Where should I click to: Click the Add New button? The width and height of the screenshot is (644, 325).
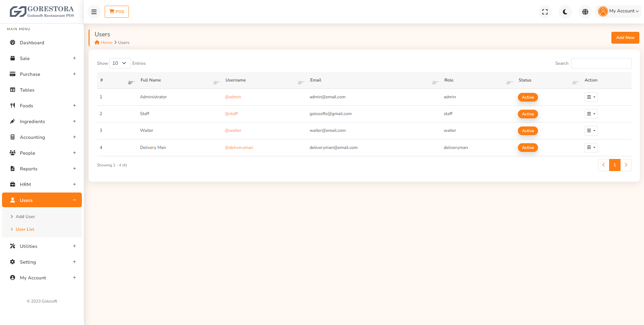click(625, 38)
